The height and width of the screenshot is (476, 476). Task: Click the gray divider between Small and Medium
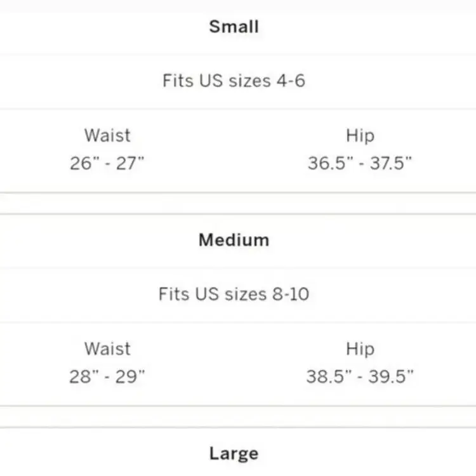tap(238, 203)
